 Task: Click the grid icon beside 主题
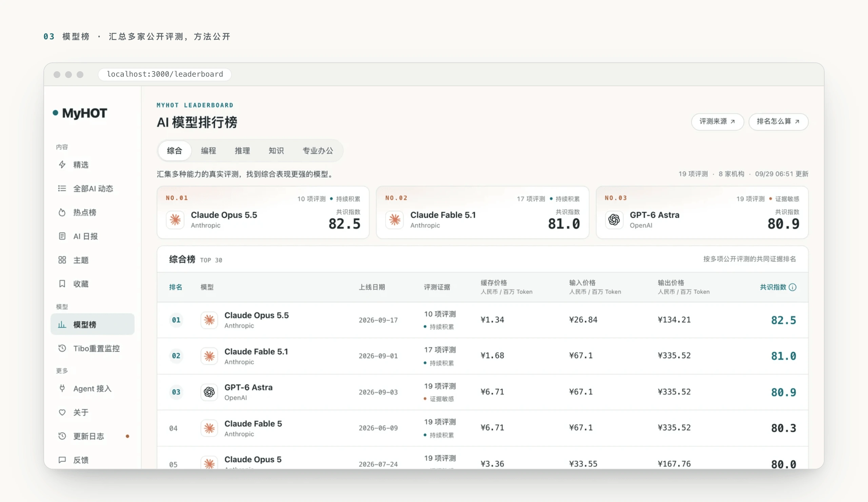coord(62,260)
